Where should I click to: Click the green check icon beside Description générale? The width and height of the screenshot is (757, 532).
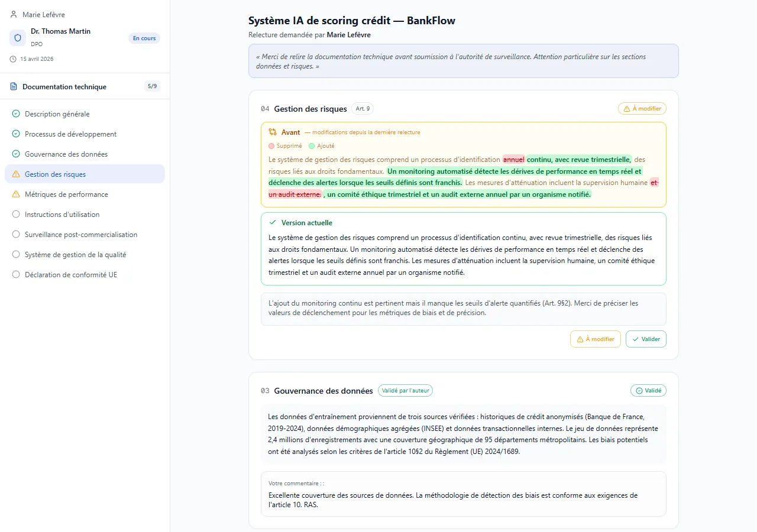pos(16,114)
